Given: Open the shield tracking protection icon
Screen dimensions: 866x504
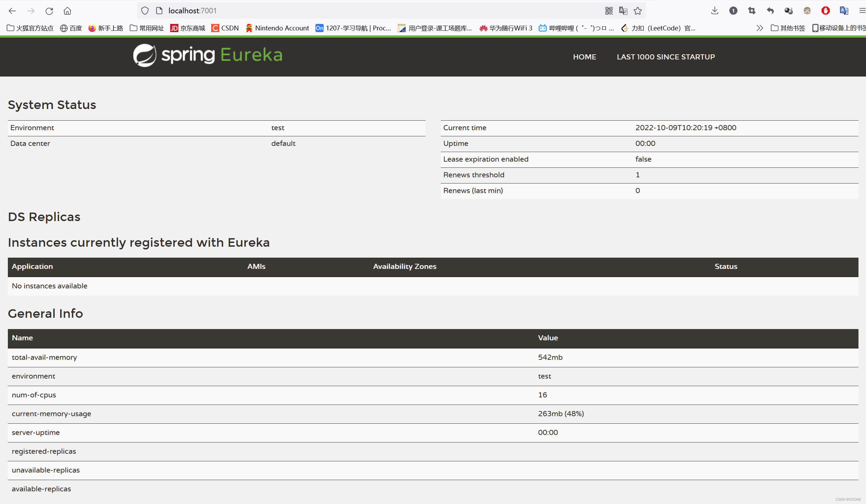Looking at the screenshot, I should coord(145,11).
